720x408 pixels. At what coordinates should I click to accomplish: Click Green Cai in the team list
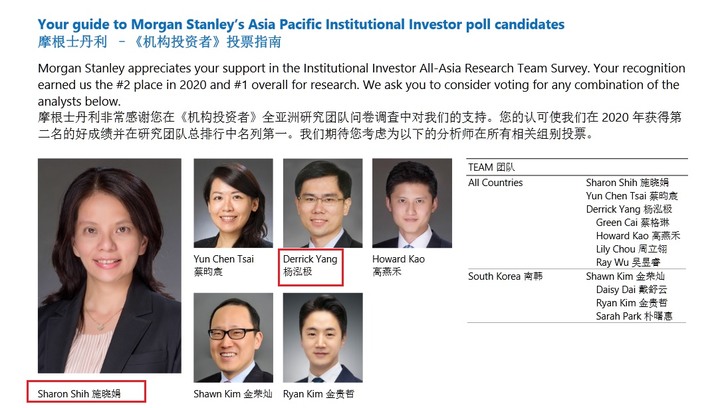(x=633, y=223)
